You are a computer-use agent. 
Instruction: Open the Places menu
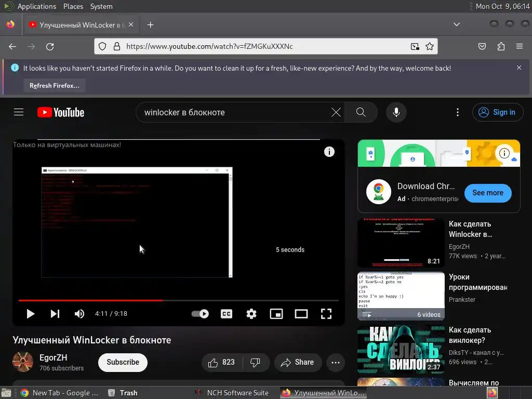pyautogui.click(x=73, y=6)
